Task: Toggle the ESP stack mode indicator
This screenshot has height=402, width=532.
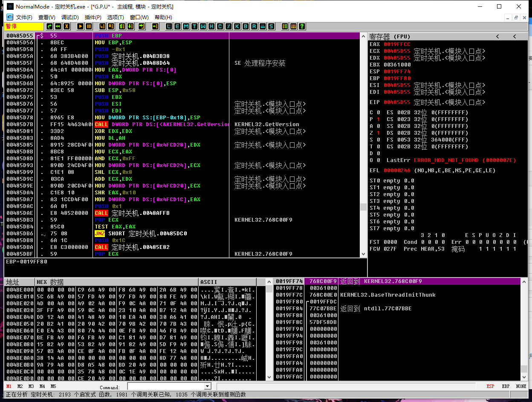Action: point(490,386)
